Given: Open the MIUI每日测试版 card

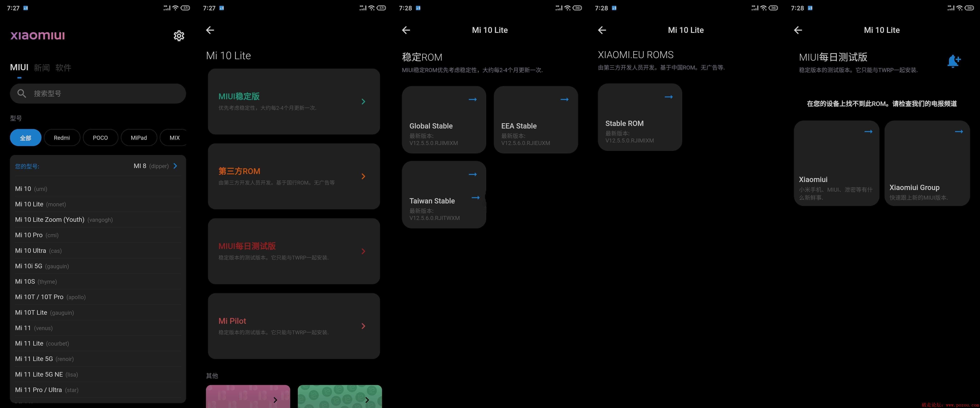Looking at the screenshot, I should [294, 251].
